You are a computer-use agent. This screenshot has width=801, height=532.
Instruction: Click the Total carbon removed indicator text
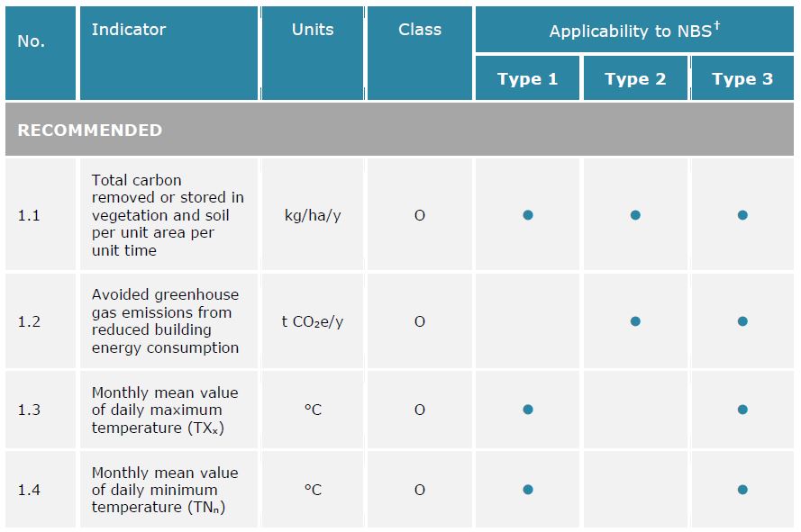[168, 215]
